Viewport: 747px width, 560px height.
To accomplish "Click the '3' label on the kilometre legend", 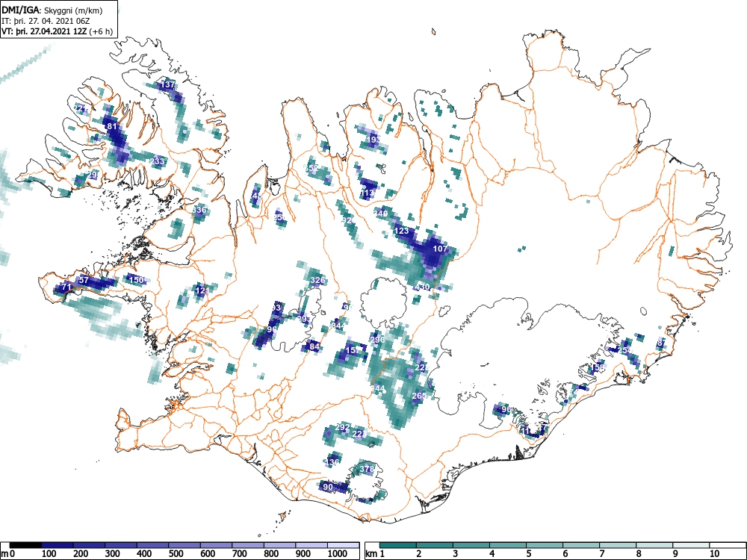I will tap(456, 553).
